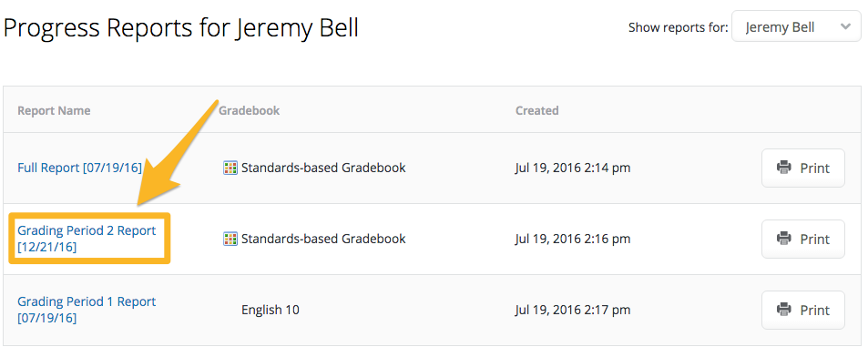Open Grading Period 1 Report link
This screenshot has width=868, height=347.
tap(87, 310)
